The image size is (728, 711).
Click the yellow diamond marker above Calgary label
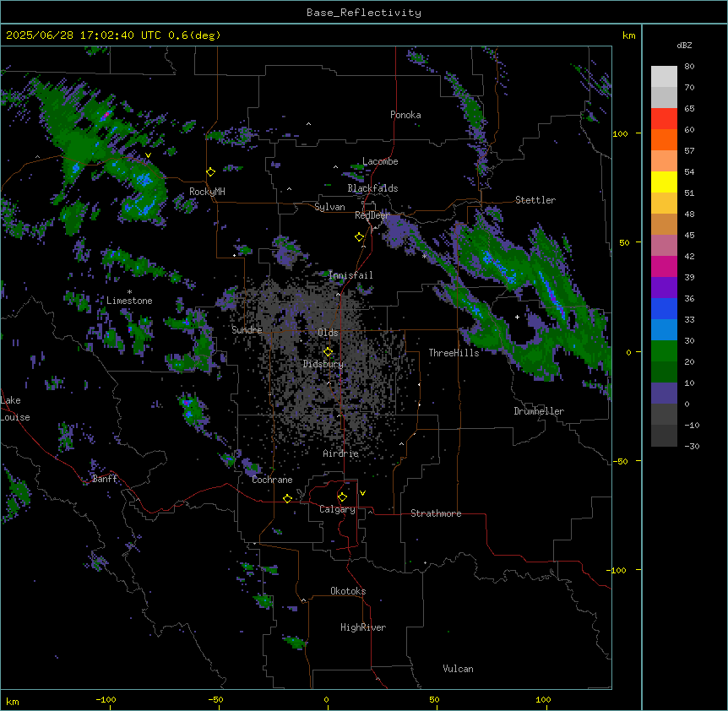pyautogui.click(x=342, y=497)
